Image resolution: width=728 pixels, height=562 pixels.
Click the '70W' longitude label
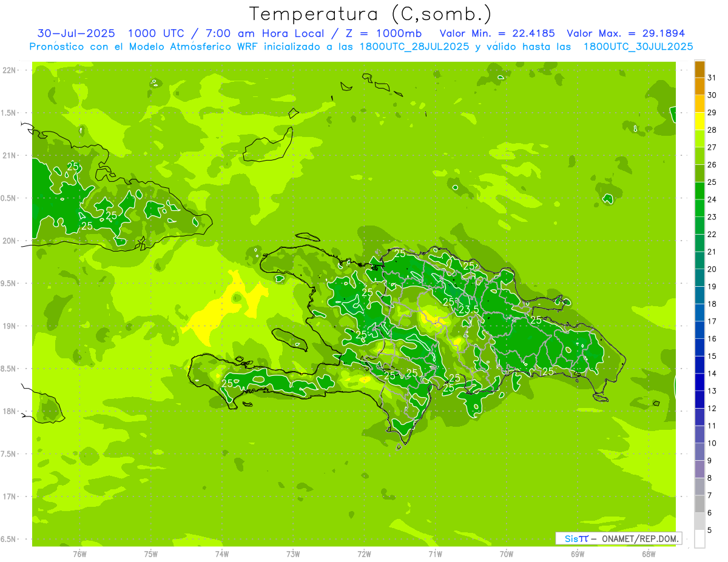[x=507, y=555]
